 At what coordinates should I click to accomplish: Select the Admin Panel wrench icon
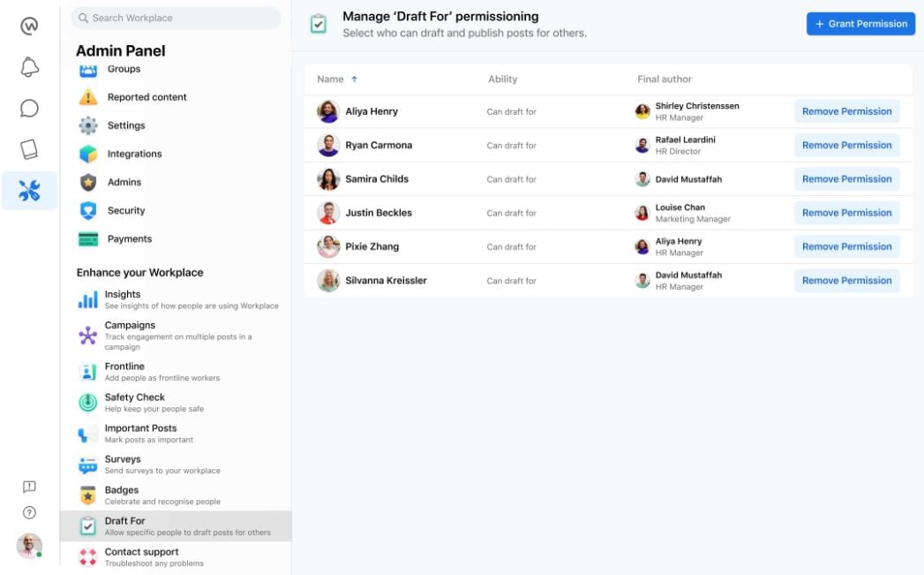(29, 190)
